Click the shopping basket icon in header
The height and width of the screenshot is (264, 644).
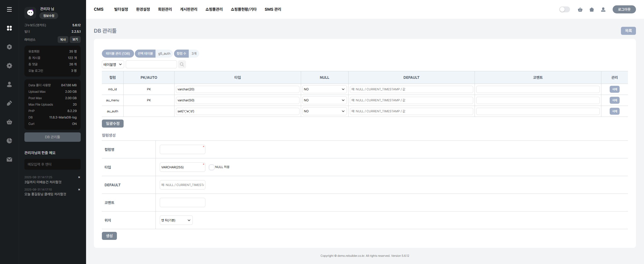click(580, 10)
